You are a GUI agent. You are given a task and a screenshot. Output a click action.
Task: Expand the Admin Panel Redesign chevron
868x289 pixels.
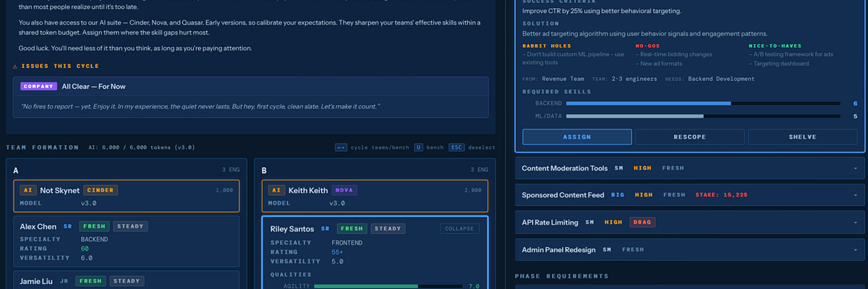coord(855,250)
